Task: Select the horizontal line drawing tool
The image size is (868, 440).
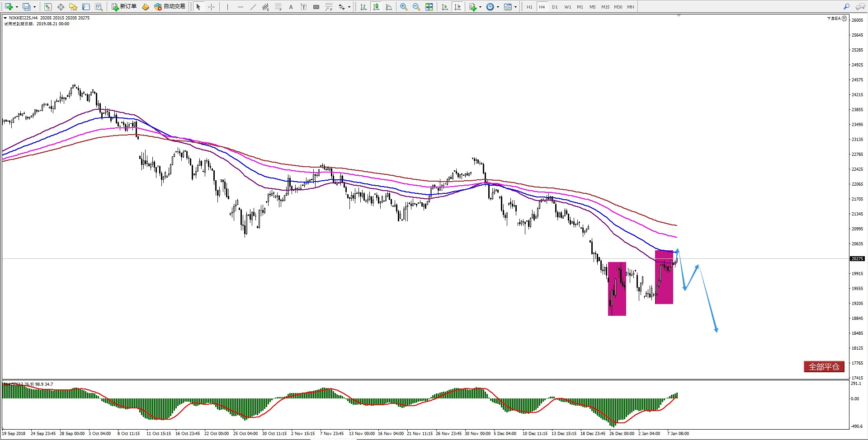Action: click(240, 7)
